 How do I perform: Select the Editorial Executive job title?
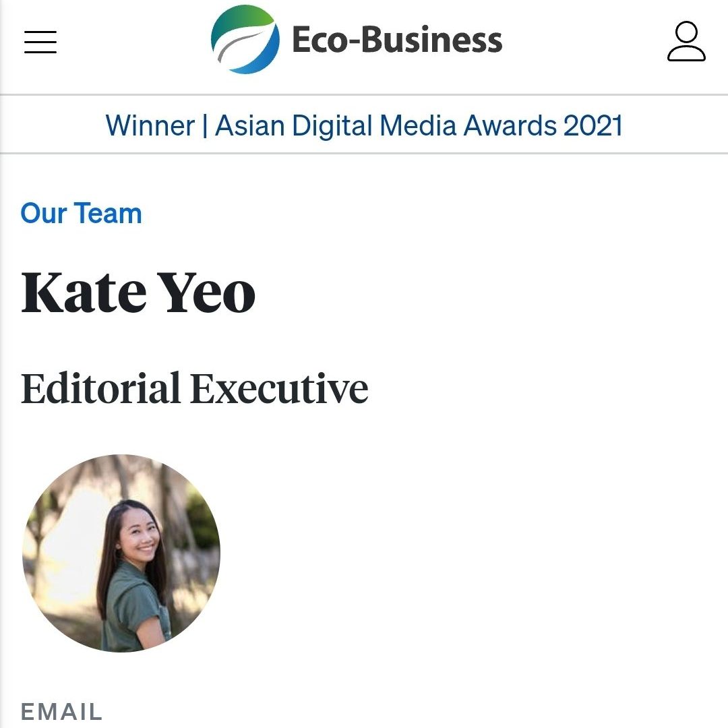[x=195, y=389]
